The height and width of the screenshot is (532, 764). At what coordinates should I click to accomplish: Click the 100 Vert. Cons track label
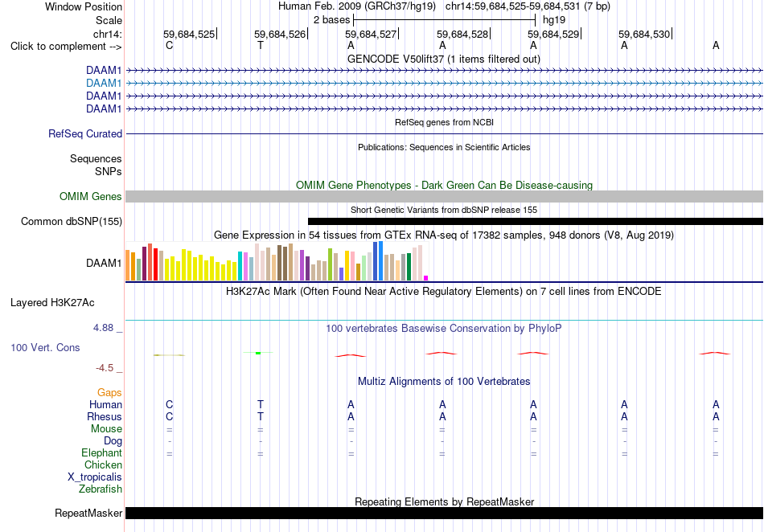coord(45,347)
